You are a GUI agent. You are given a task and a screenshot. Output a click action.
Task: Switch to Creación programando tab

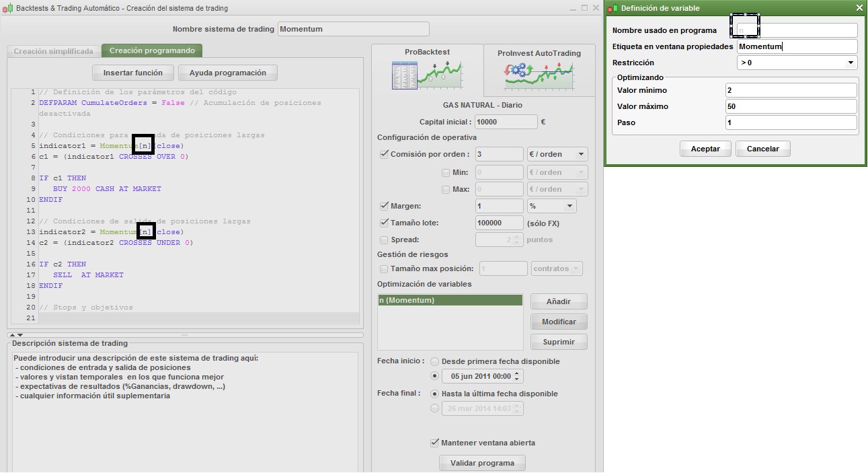[x=152, y=50]
